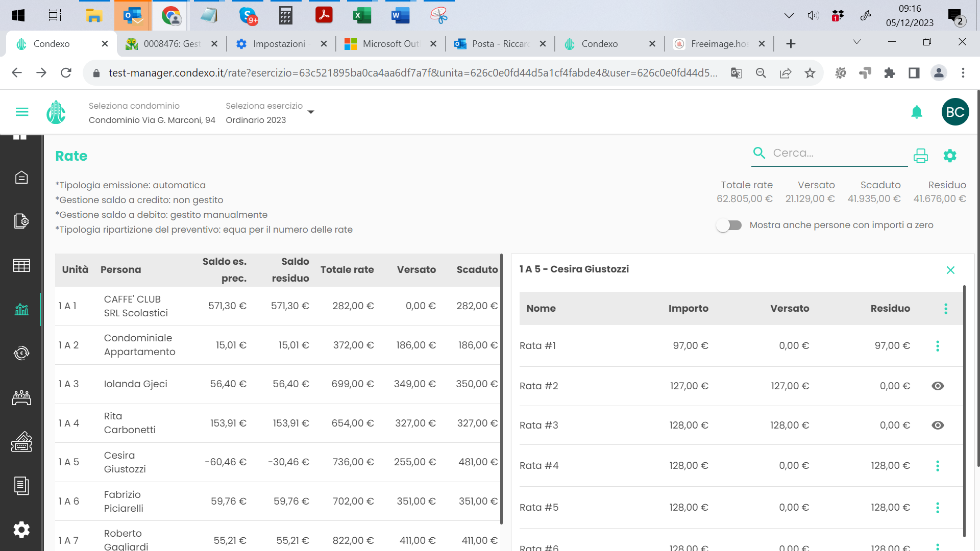Expand the Seleziona esercizio dropdown

(311, 112)
